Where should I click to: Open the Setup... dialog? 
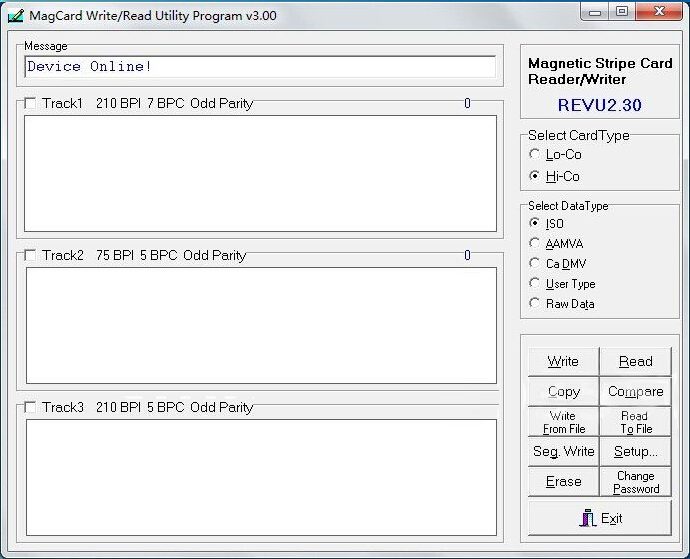pos(636,452)
